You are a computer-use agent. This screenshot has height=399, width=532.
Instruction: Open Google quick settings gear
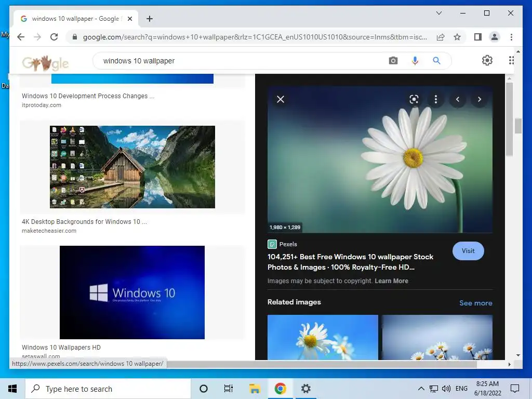(x=487, y=60)
